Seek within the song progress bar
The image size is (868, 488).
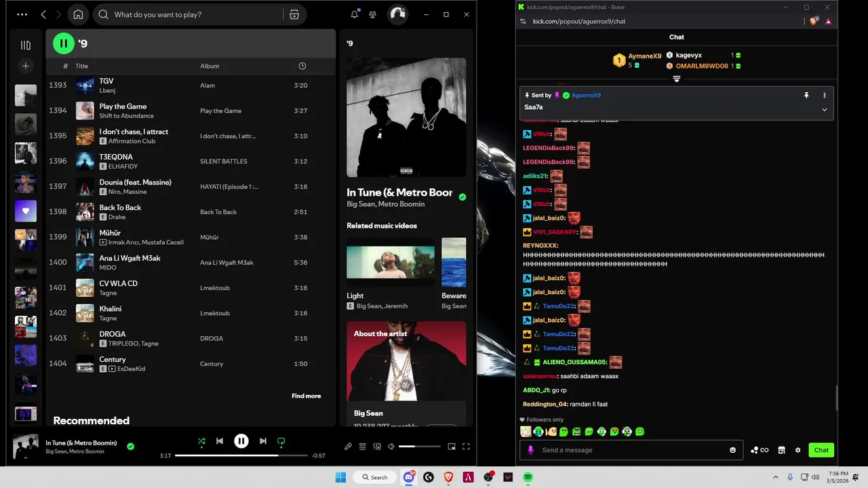(241, 455)
